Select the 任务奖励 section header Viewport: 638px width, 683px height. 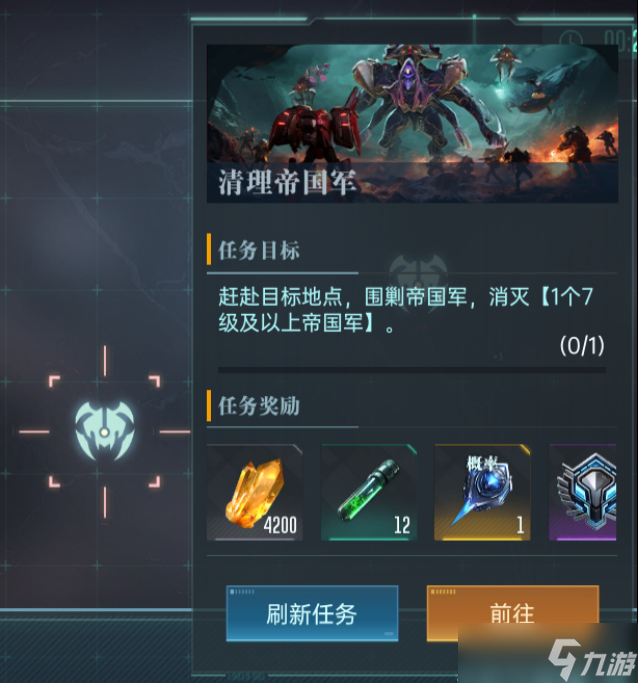[259, 406]
